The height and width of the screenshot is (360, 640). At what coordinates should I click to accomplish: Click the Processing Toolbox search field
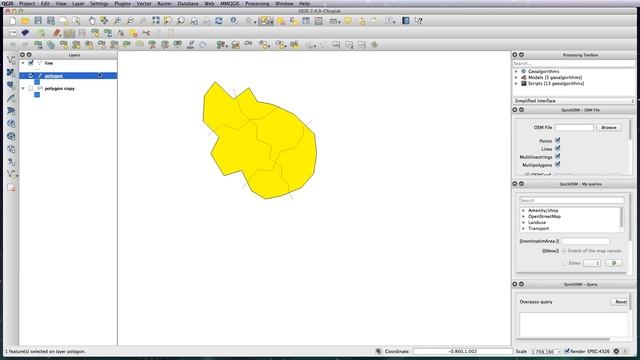pos(573,63)
